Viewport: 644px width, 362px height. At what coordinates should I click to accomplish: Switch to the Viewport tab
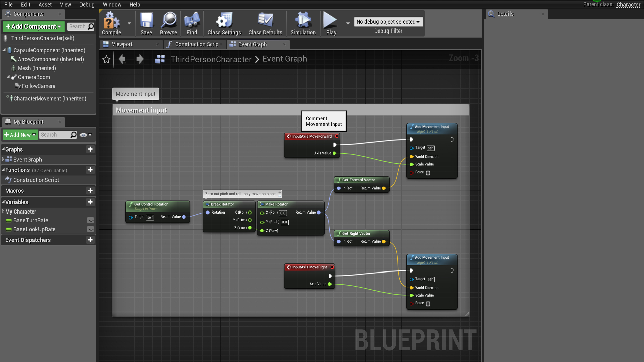[x=122, y=44]
